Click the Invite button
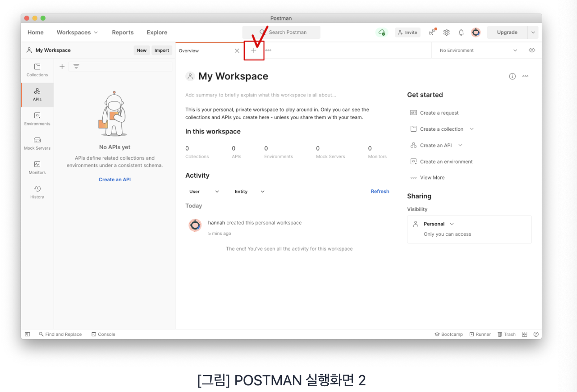The width and height of the screenshot is (577, 392). tap(408, 32)
